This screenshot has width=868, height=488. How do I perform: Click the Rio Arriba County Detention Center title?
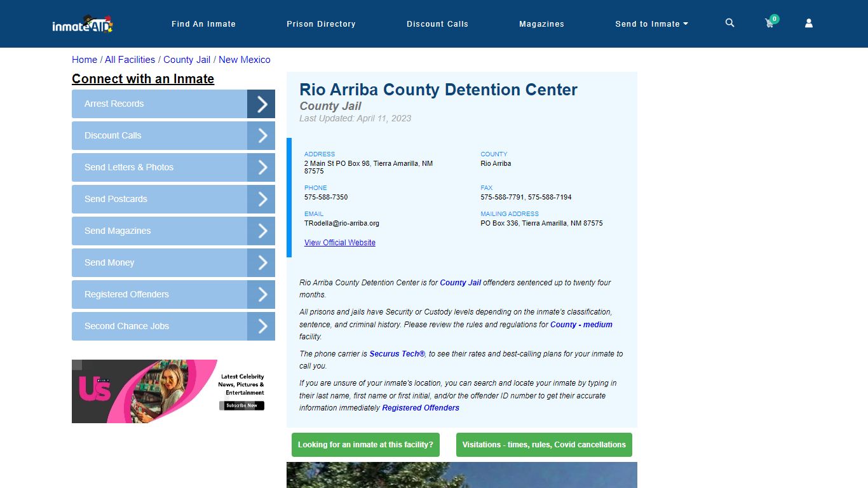[438, 90]
